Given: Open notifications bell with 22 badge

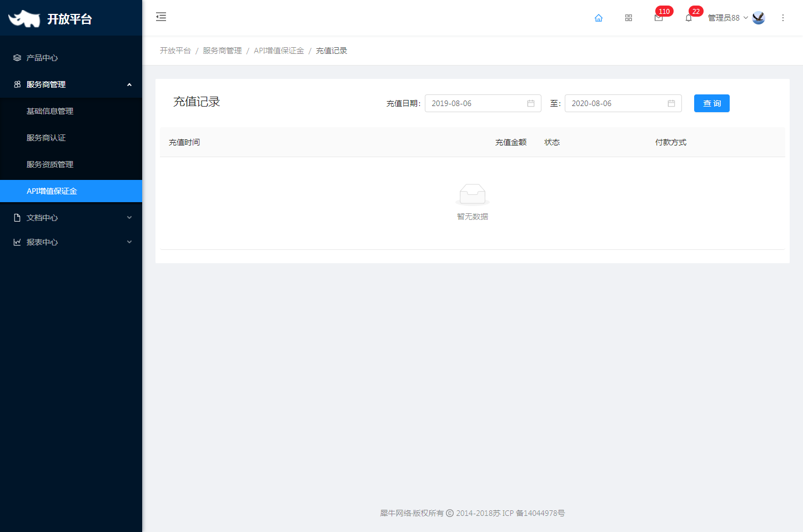Looking at the screenshot, I should (x=689, y=18).
